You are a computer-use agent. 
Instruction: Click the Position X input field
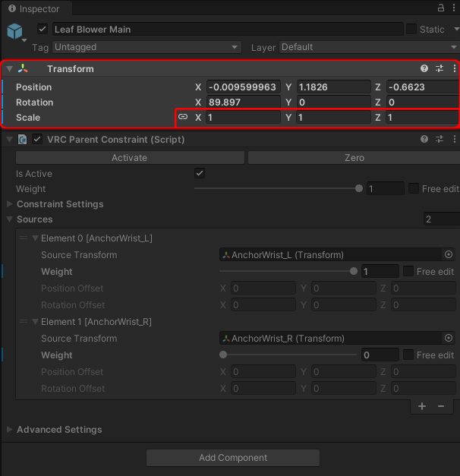243,87
